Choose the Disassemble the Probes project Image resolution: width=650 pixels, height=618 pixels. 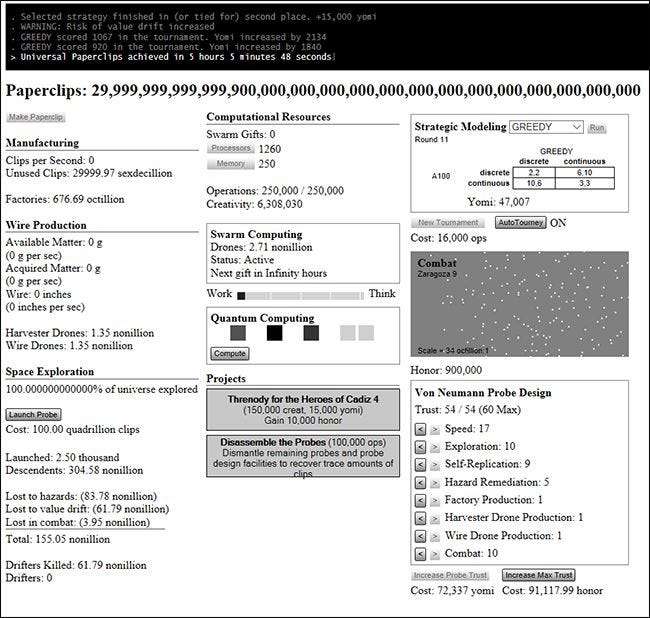pyautogui.click(x=303, y=455)
